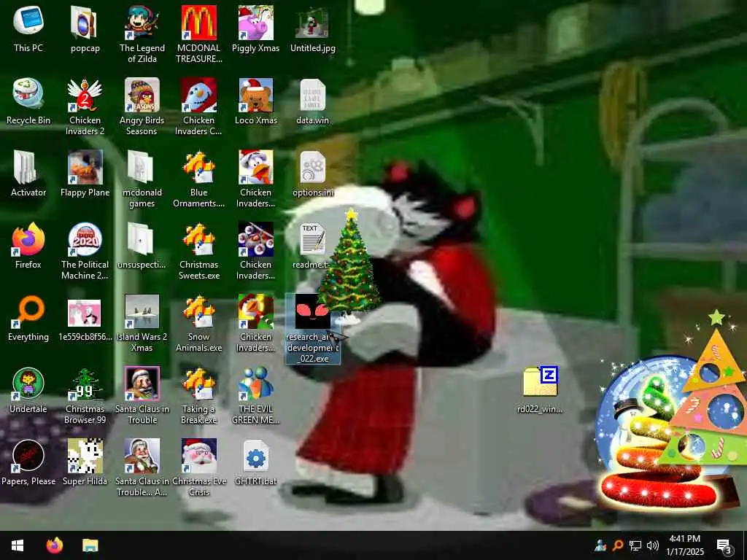This screenshot has height=560, width=747.
Task: Select the GHTRT.bat batch file
Action: [256, 462]
